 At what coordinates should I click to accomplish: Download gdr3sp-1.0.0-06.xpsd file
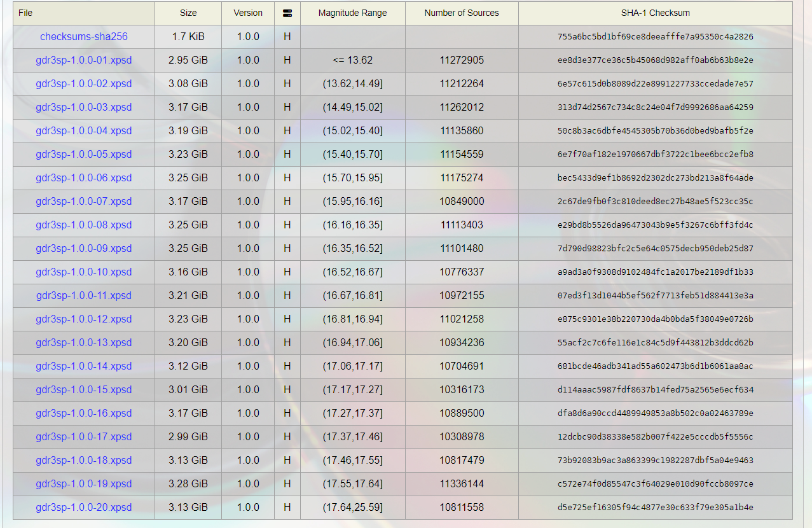coord(84,177)
